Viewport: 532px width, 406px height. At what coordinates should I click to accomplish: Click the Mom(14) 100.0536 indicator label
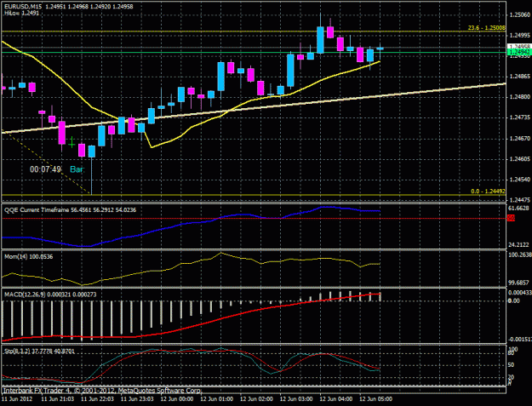(x=28, y=257)
